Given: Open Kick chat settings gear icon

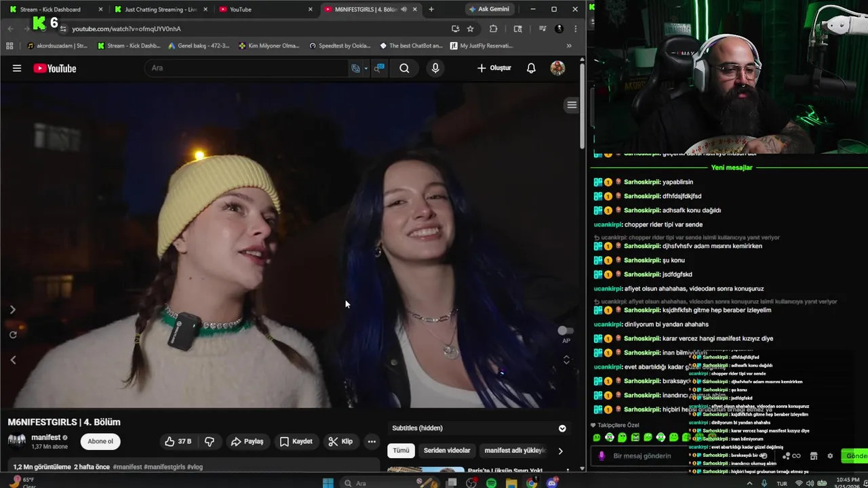Looking at the screenshot, I should pyautogui.click(x=830, y=456).
